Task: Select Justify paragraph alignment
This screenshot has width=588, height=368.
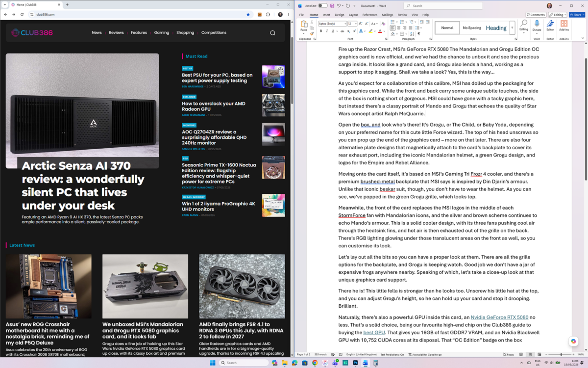Action: pyautogui.click(x=411, y=28)
